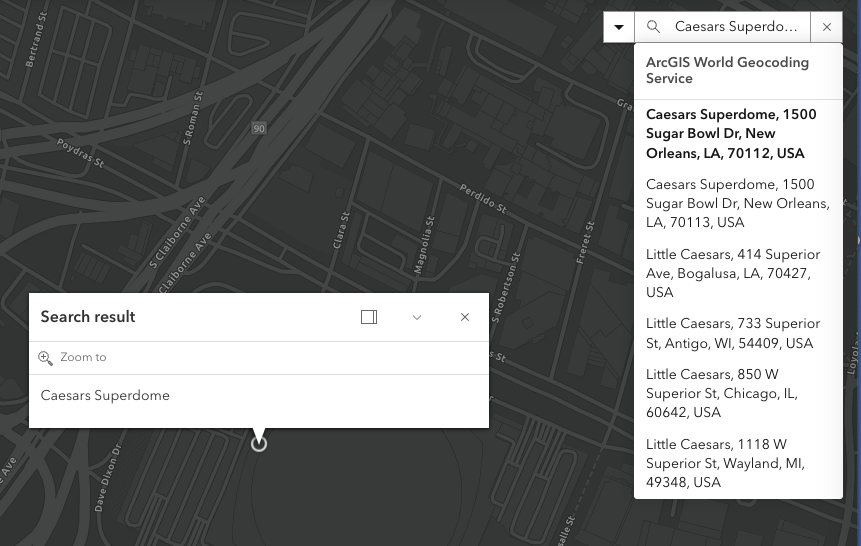Screen dimensions: 861x546
Task: Click the S Robertson St map label
Action: click(x=506, y=287)
